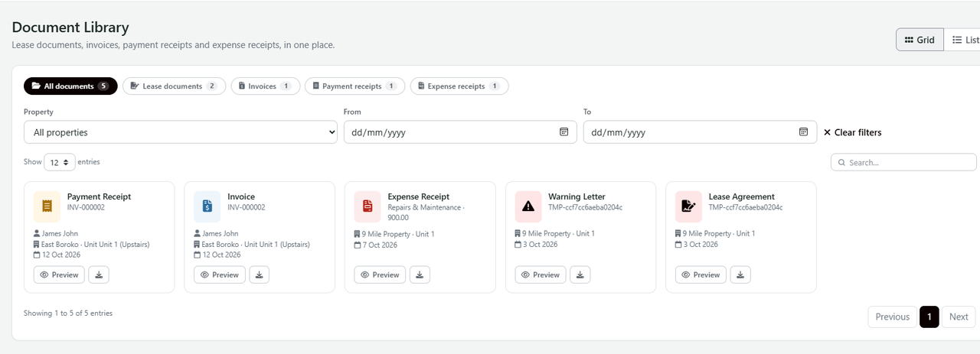Click the Document Library heading
Image resolution: width=980 pixels, height=354 pixels.
[x=70, y=28]
